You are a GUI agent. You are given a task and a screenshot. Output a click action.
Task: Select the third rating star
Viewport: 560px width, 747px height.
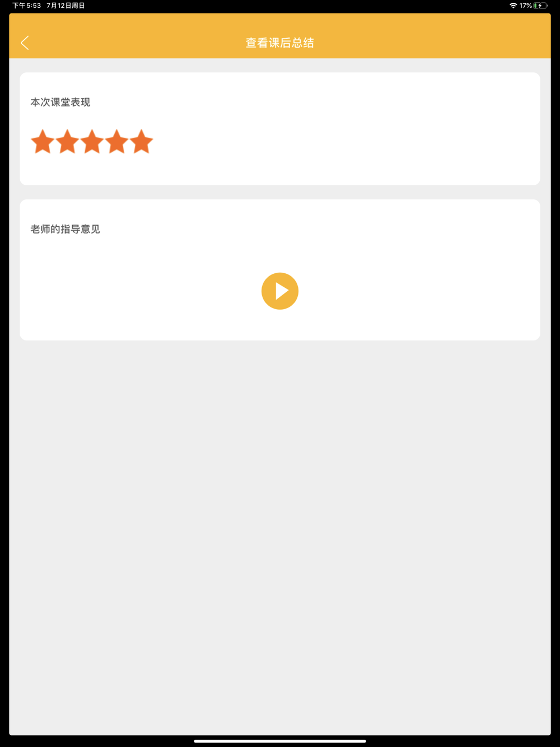tap(92, 142)
